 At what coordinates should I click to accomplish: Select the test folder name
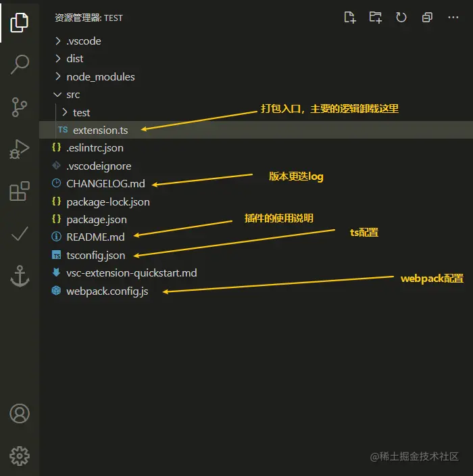81,113
